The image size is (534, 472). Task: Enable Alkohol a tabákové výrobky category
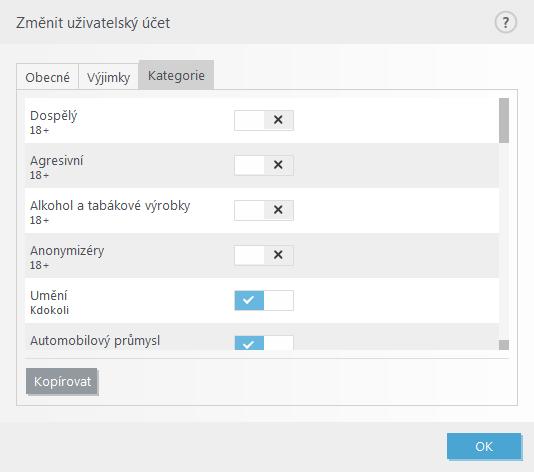264,210
